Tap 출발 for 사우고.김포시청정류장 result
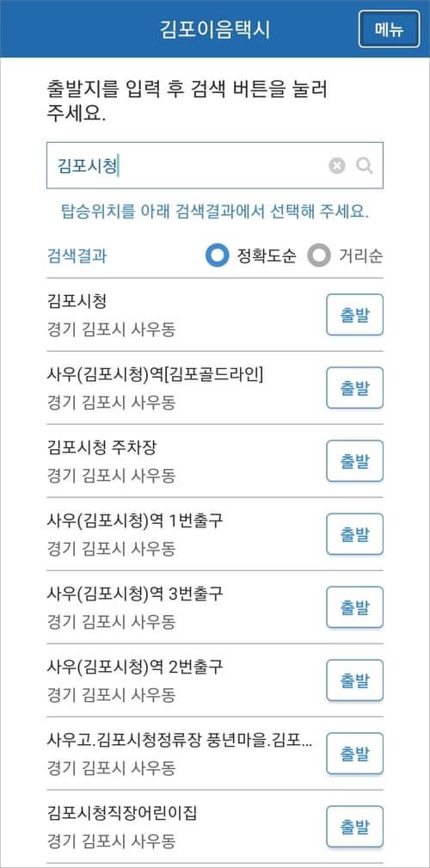 coord(354,753)
